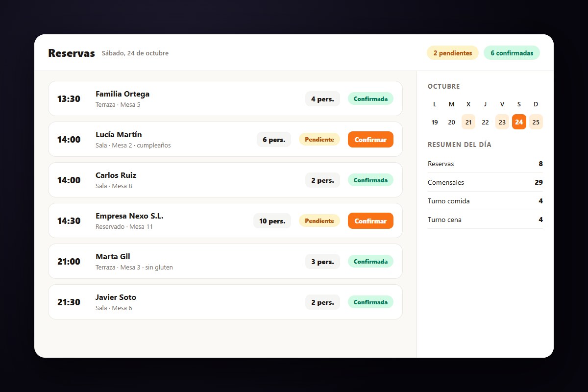This screenshot has height=392, width=588.
Task: Click Terraza · Mesa 5 details
Action: (x=118, y=105)
